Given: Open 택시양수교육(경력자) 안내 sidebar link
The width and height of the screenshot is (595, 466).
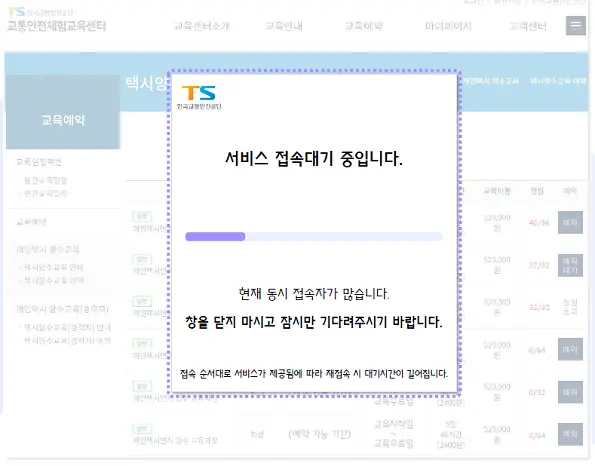Looking at the screenshot, I should (67, 327).
